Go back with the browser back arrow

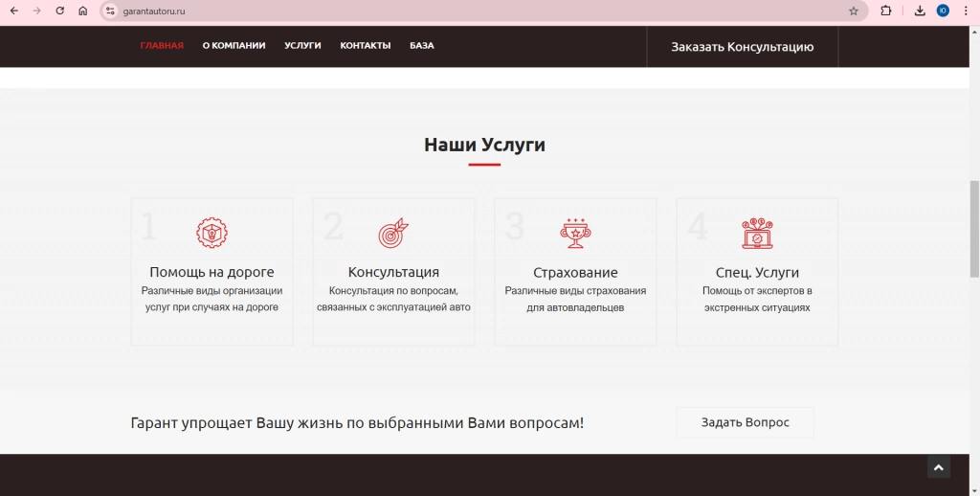[x=13, y=11]
